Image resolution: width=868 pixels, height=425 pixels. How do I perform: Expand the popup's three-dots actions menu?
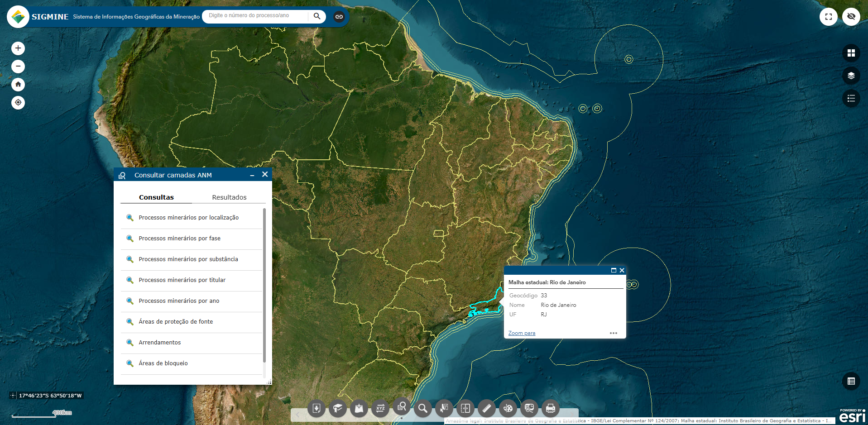(x=613, y=333)
